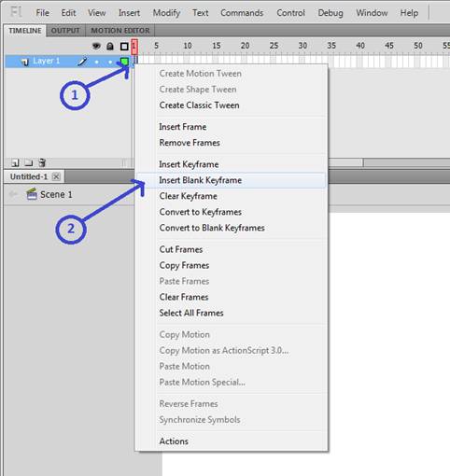The width and height of the screenshot is (450, 476).
Task: Click frame 20 on the timeline ruler
Action: [245, 46]
